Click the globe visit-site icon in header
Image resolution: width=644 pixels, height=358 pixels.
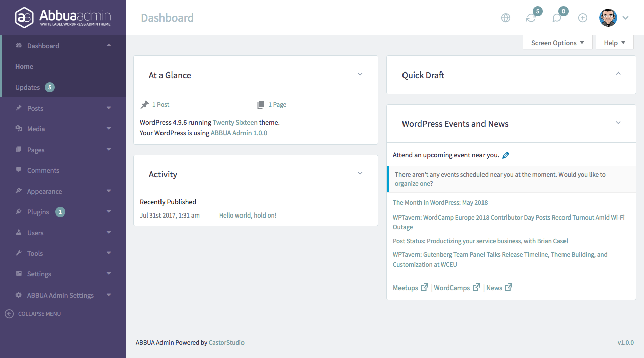pos(506,18)
